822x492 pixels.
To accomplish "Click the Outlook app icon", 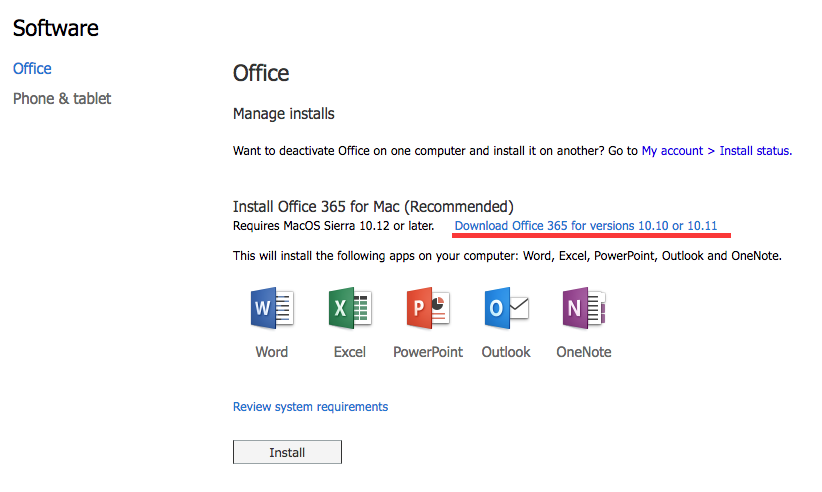I will [506, 308].
